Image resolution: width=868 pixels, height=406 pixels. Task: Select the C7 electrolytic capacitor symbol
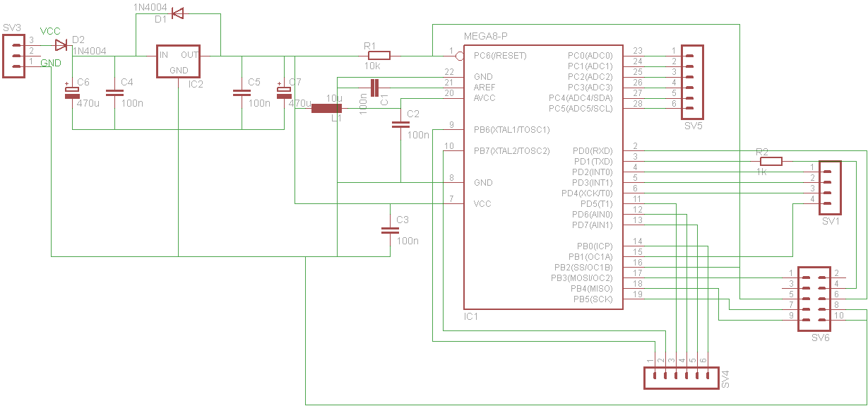point(284,92)
